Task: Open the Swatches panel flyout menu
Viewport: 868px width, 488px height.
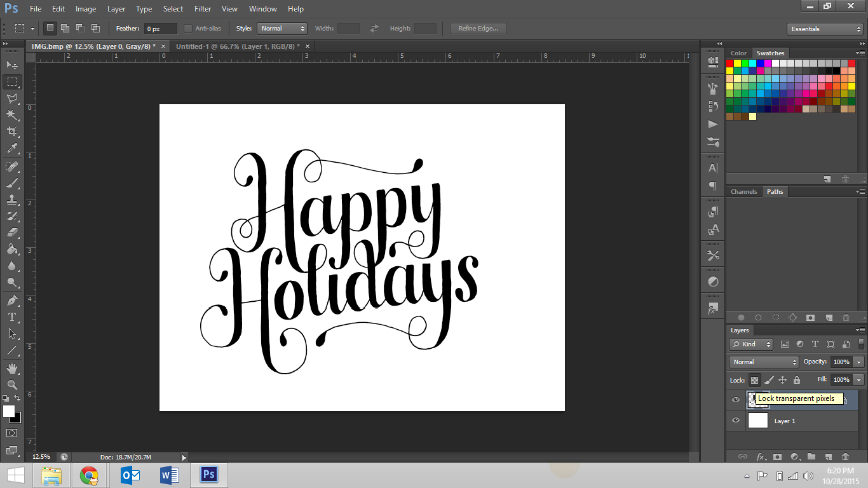Action: [x=860, y=53]
